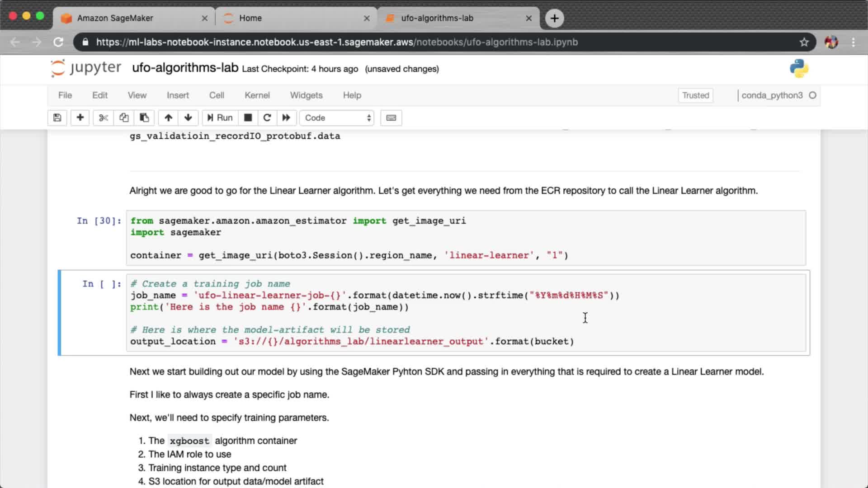Screen dimensions: 868x488
Task: Restart the kernel icon
Action: click(x=267, y=118)
